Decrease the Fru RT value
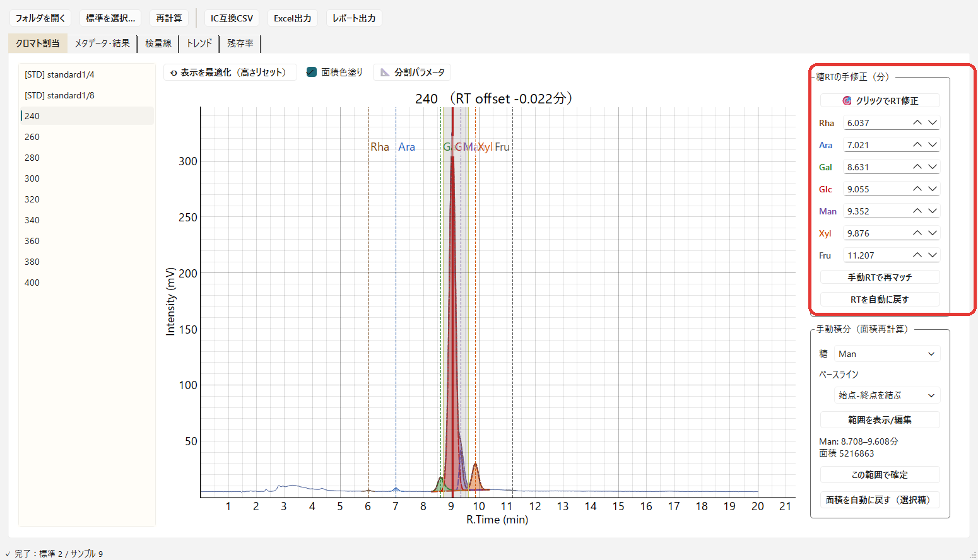Image resolution: width=978 pixels, height=560 pixels. pos(933,255)
